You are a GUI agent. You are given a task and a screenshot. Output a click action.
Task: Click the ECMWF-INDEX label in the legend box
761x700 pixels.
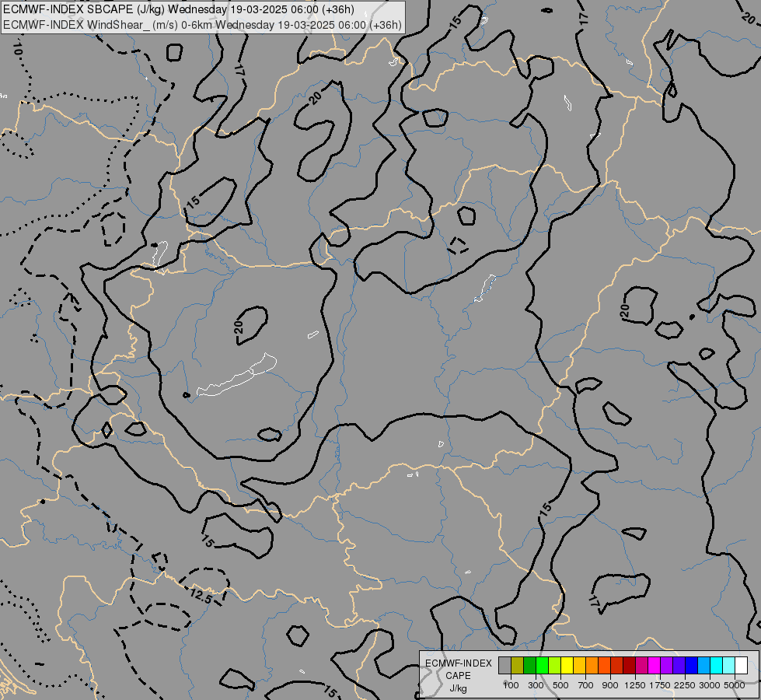click(x=459, y=663)
